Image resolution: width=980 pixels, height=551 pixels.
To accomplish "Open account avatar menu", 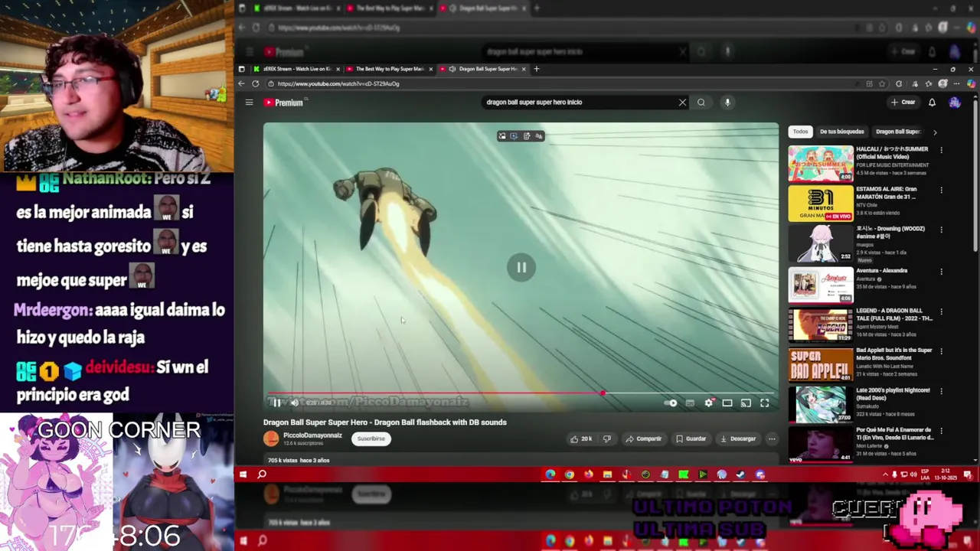I will 955,103.
